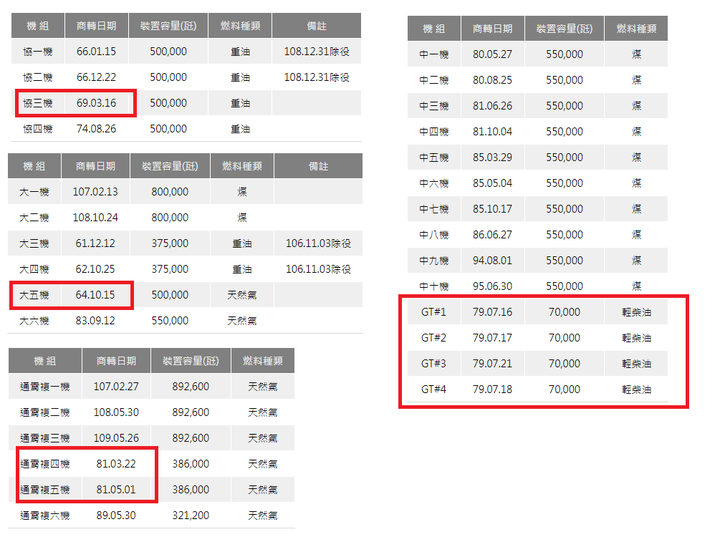Select the 中八機 unit name cell
The image size is (720, 542).
(433, 235)
